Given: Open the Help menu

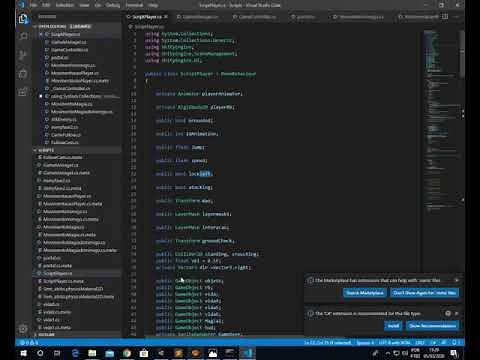Looking at the screenshot, I should pyautogui.click(x=153, y=5).
